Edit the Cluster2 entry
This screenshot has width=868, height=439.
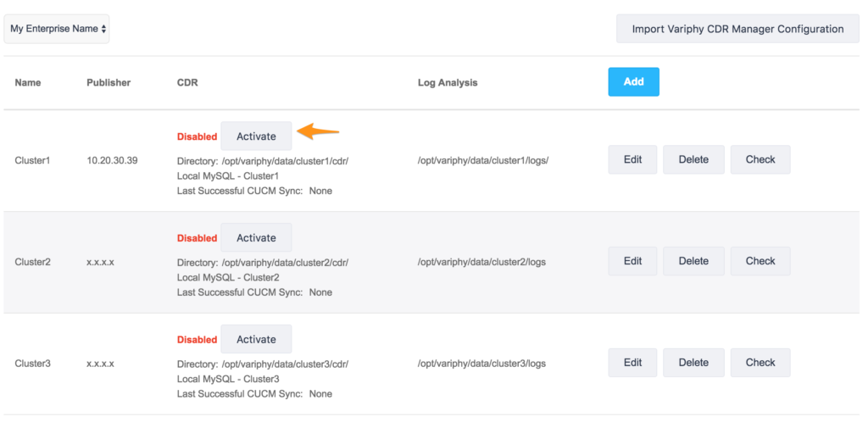click(x=632, y=261)
